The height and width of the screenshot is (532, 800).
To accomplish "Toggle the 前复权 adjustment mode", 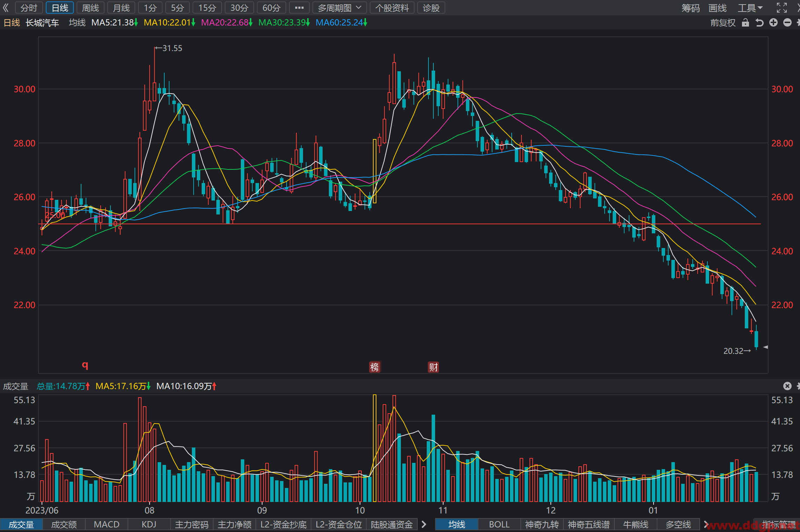I will pyautogui.click(x=723, y=23).
